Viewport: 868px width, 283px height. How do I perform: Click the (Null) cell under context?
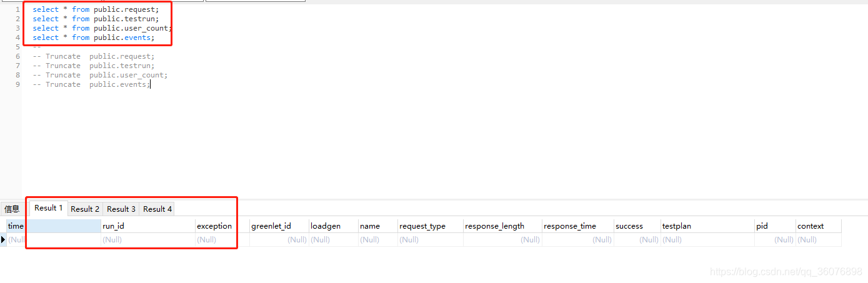(819, 240)
